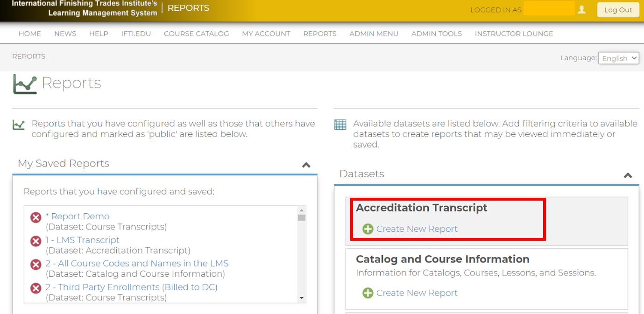Delete the '* Report Demo' saved report
644x314 pixels.
tap(36, 217)
